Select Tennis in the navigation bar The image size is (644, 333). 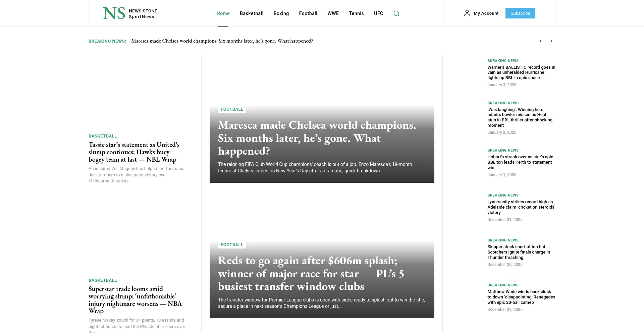click(356, 13)
